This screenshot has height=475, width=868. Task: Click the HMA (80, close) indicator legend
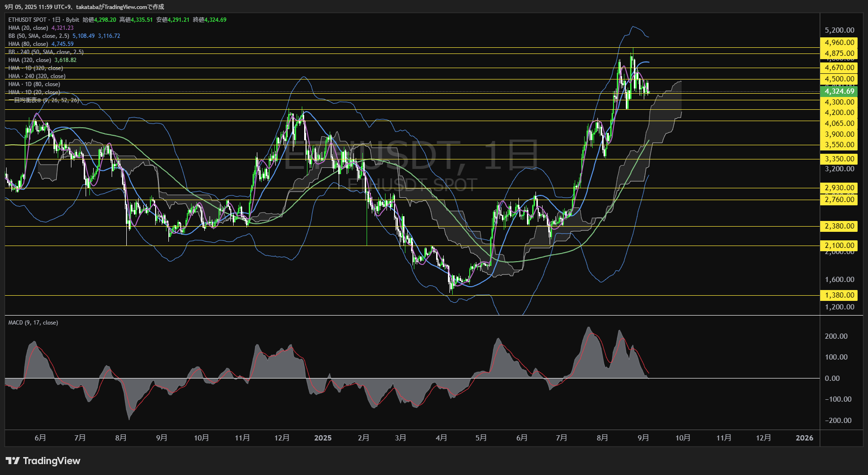click(28, 44)
